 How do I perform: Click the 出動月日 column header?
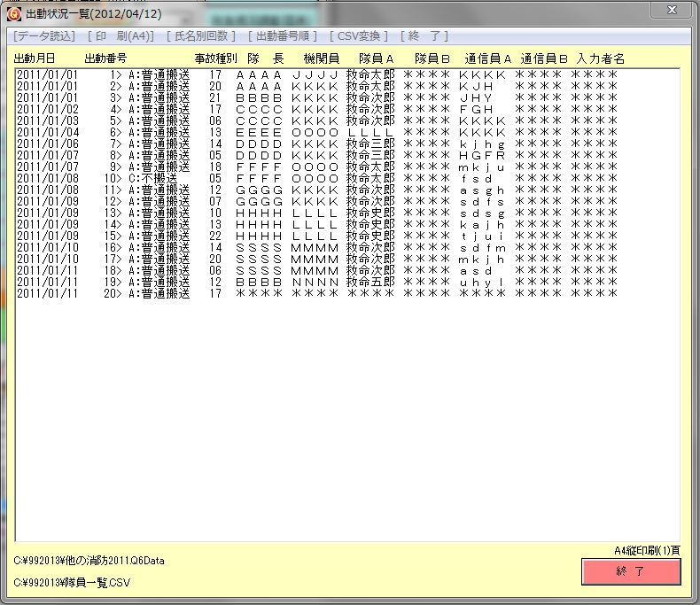click(x=35, y=58)
